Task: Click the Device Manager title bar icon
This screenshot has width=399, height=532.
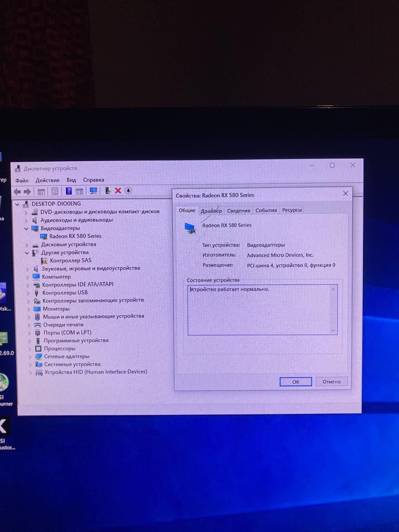Action: coord(18,169)
